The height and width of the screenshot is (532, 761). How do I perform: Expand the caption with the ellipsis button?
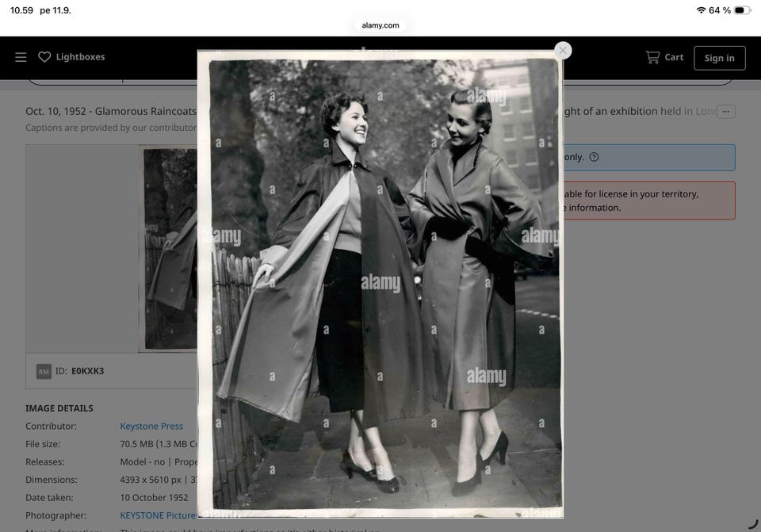726,112
